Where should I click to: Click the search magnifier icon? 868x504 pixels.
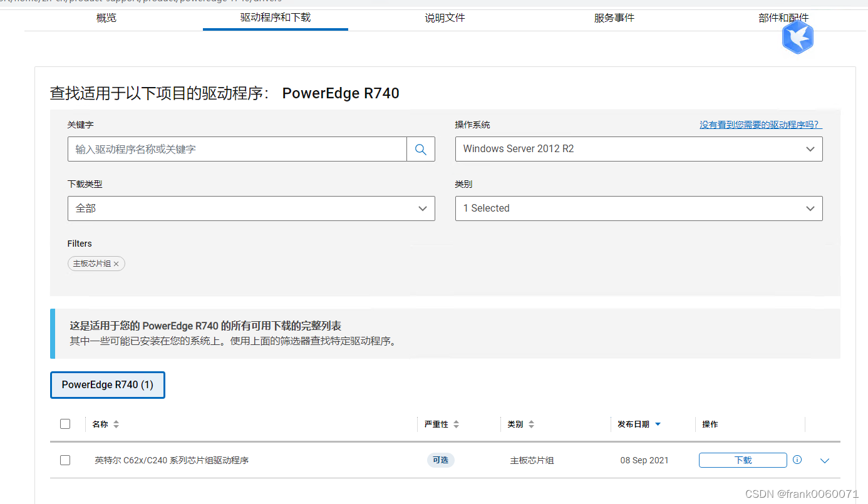[x=421, y=149]
